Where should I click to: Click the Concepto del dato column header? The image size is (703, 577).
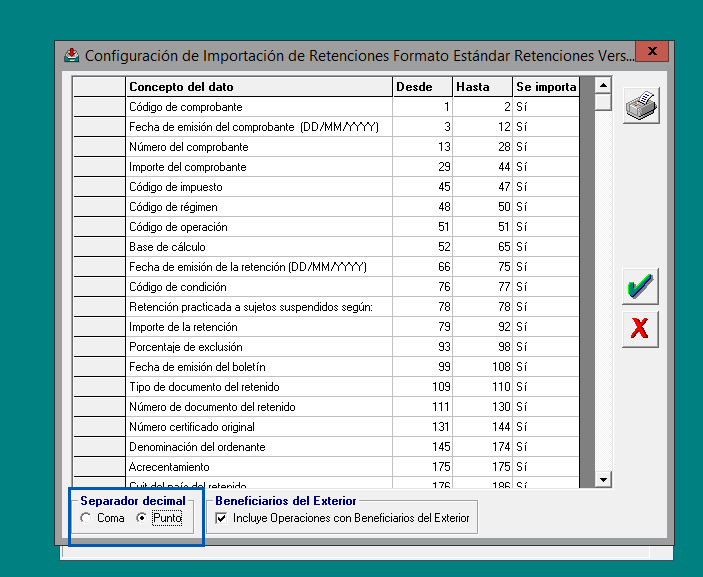point(259,87)
